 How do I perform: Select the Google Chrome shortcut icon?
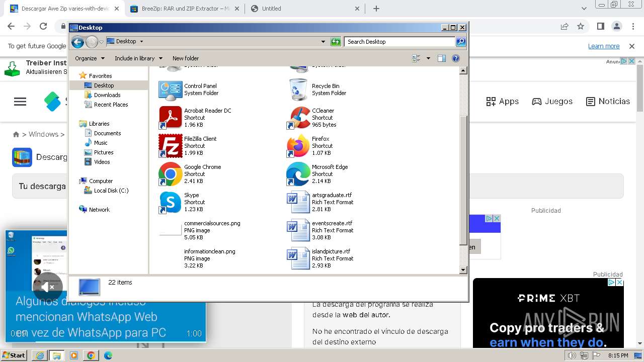(x=170, y=174)
